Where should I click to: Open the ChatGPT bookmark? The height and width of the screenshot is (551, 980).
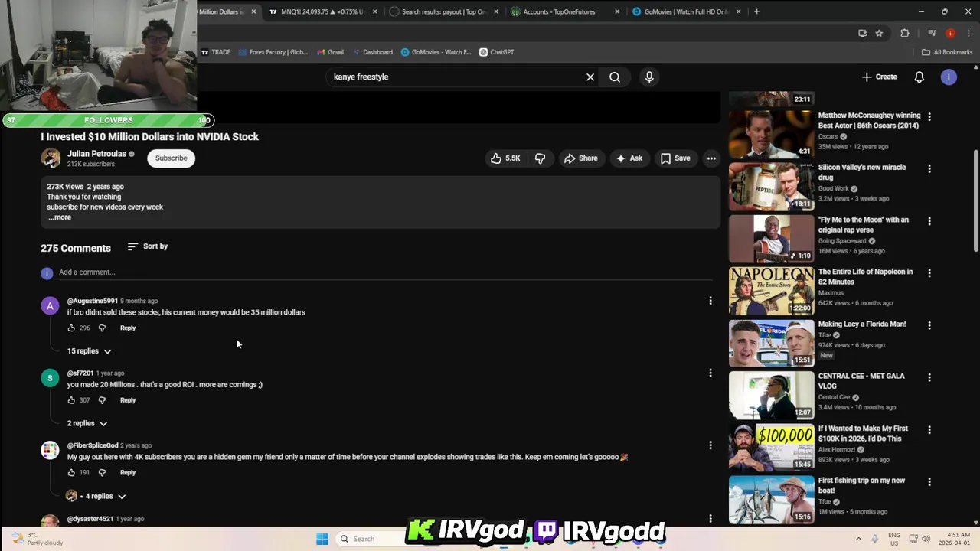point(496,52)
